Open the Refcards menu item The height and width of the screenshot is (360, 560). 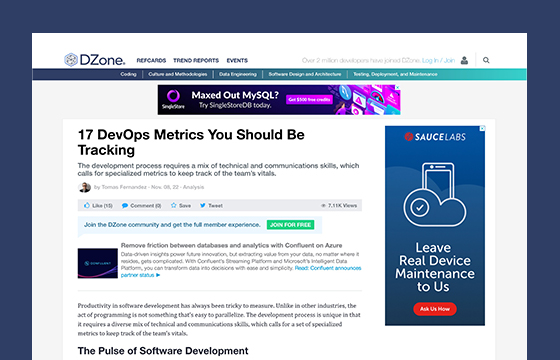click(x=151, y=60)
